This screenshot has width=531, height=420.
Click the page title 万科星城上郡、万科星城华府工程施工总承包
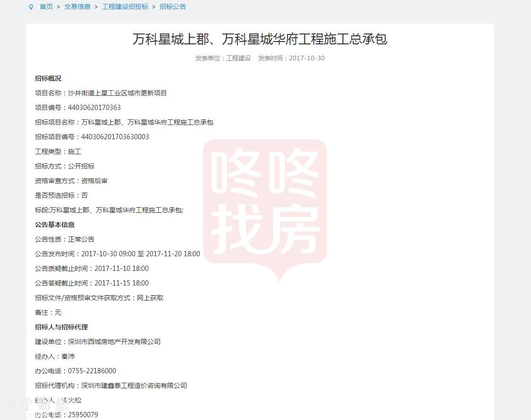[260, 39]
